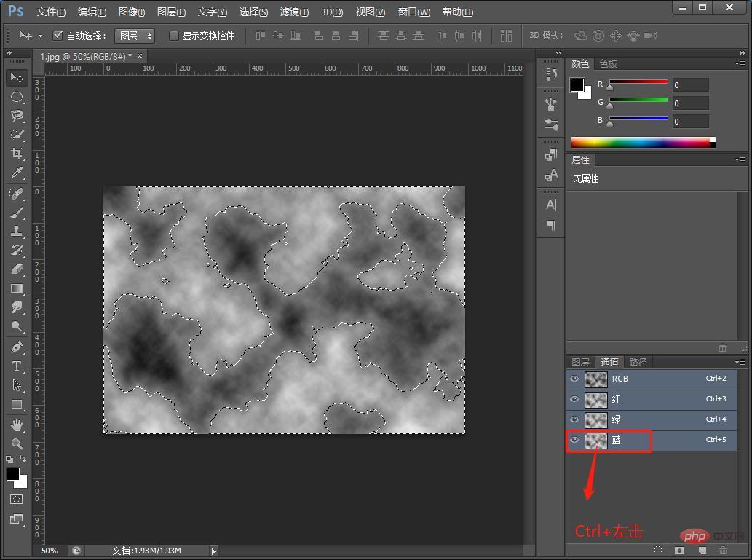
Task: Select the Move tool in toolbox
Action: (x=17, y=77)
